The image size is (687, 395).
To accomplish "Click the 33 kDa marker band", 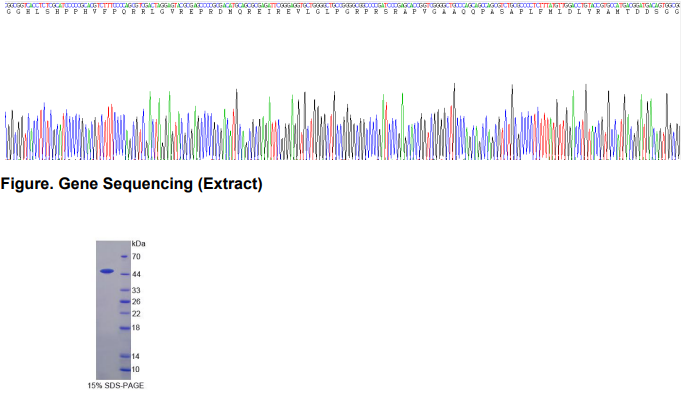I will pyautogui.click(x=124, y=290).
